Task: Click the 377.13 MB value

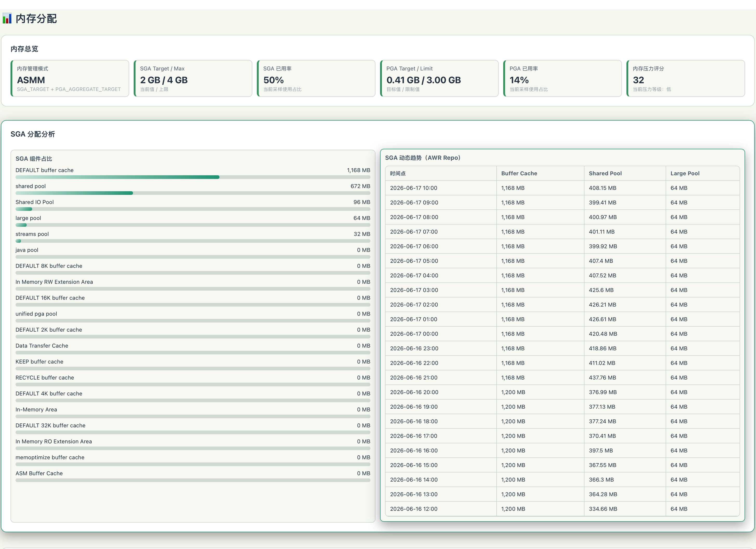Action: tap(602, 407)
